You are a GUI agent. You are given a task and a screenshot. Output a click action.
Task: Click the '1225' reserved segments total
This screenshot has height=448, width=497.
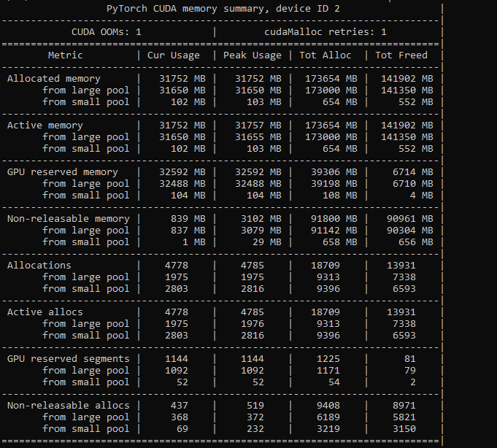pyautogui.click(x=328, y=359)
